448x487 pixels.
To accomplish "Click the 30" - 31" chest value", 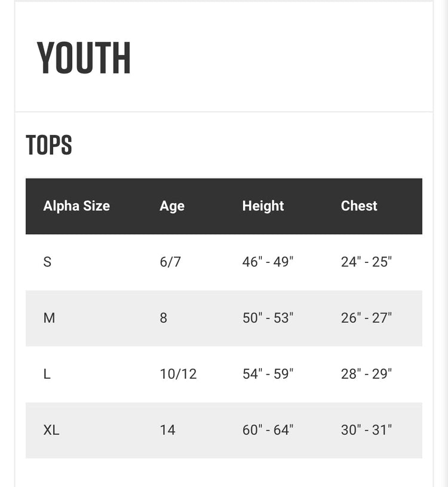I will coord(366,430).
